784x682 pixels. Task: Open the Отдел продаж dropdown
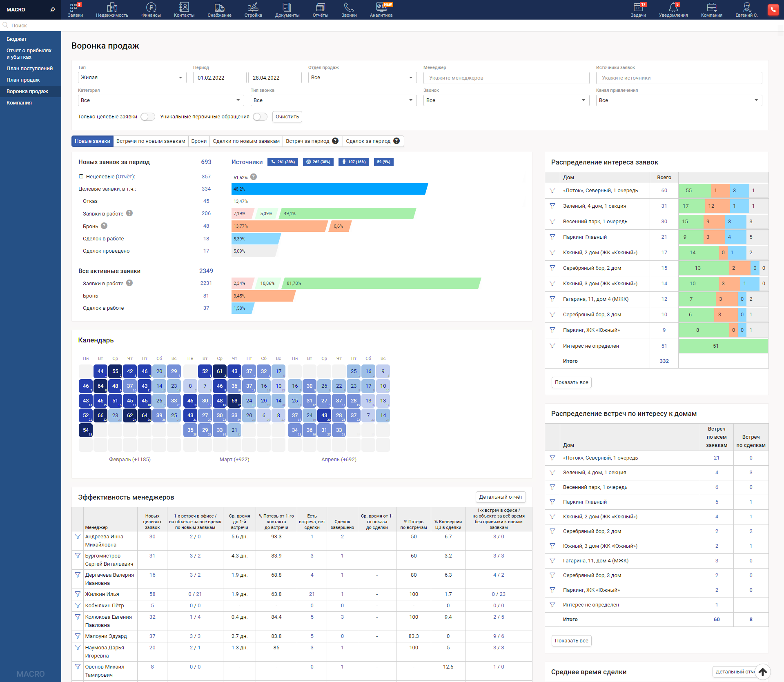pyautogui.click(x=362, y=78)
